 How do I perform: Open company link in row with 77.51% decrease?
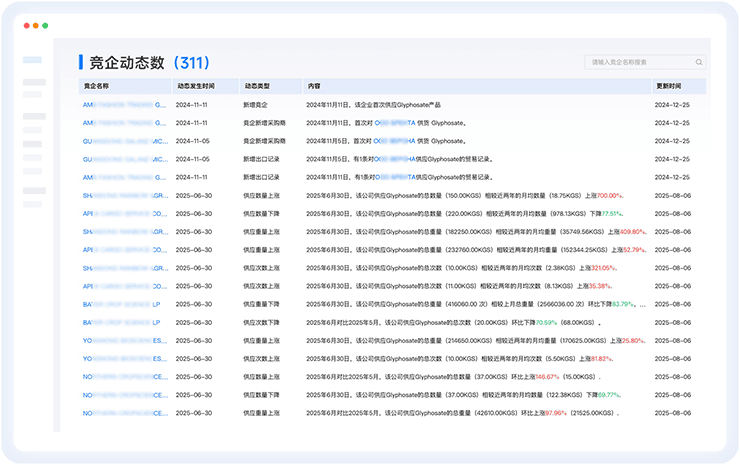tap(125, 213)
